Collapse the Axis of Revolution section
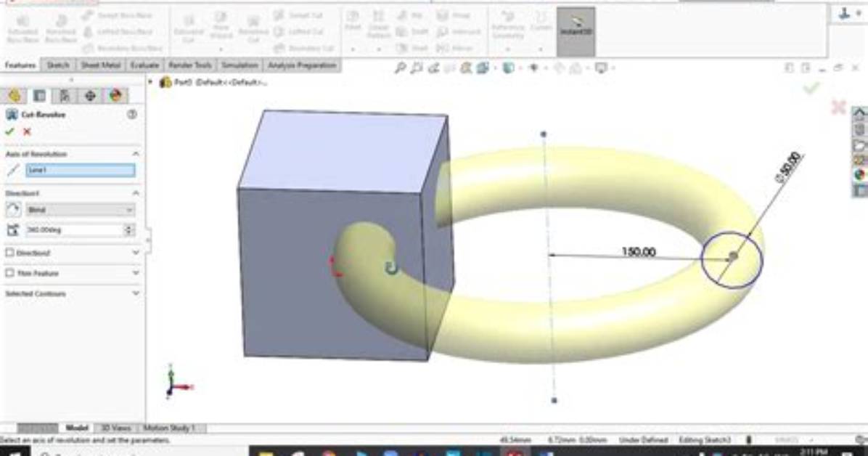868x456 pixels. (136, 153)
